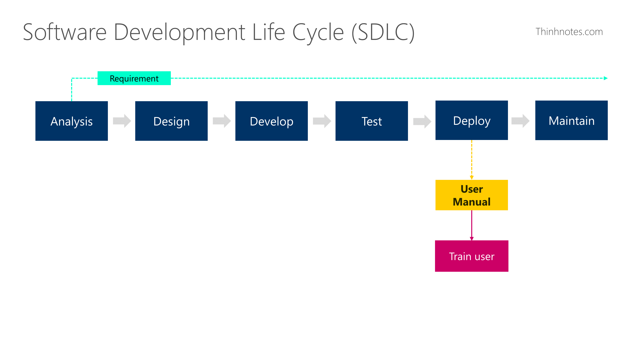Select the Maintain phase box
Viewport: 644px width, 362px height.
point(571,120)
